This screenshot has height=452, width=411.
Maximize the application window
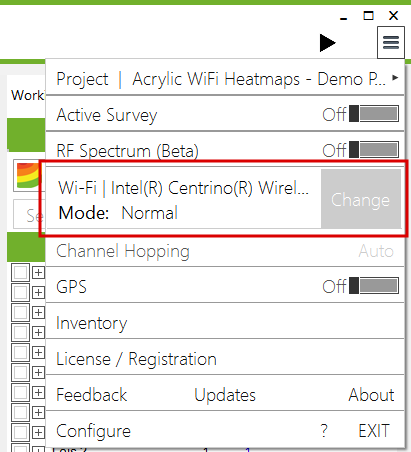pyautogui.click(x=368, y=15)
